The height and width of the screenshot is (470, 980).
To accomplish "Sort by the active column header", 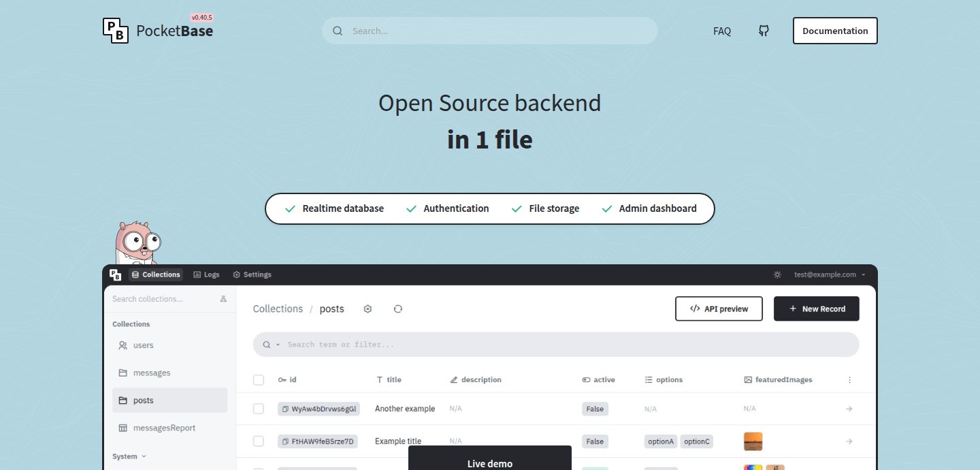I will point(598,379).
